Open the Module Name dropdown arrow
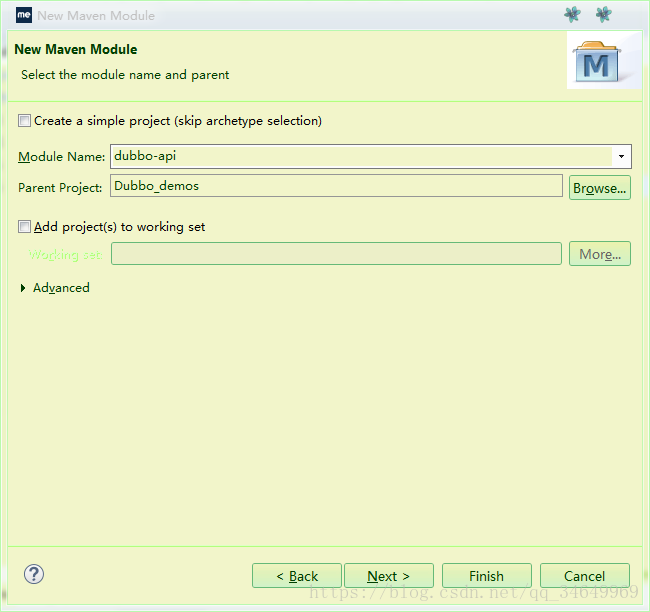Screen dimensions: 650x612 coord(621,156)
